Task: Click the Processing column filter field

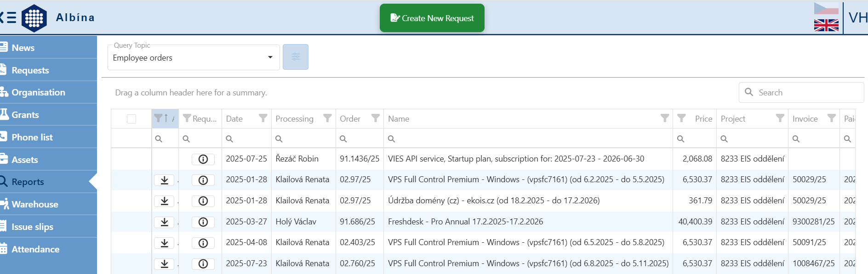Action: click(x=303, y=139)
